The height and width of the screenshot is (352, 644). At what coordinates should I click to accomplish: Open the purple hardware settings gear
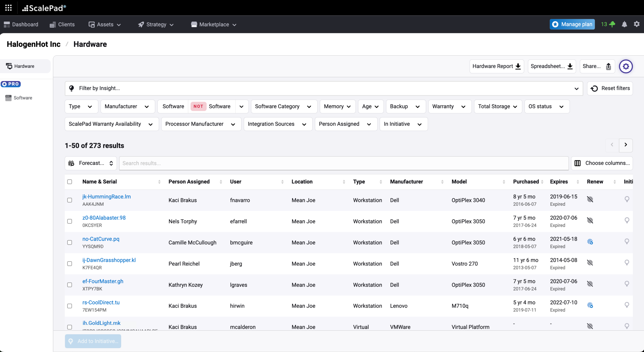[x=626, y=66]
